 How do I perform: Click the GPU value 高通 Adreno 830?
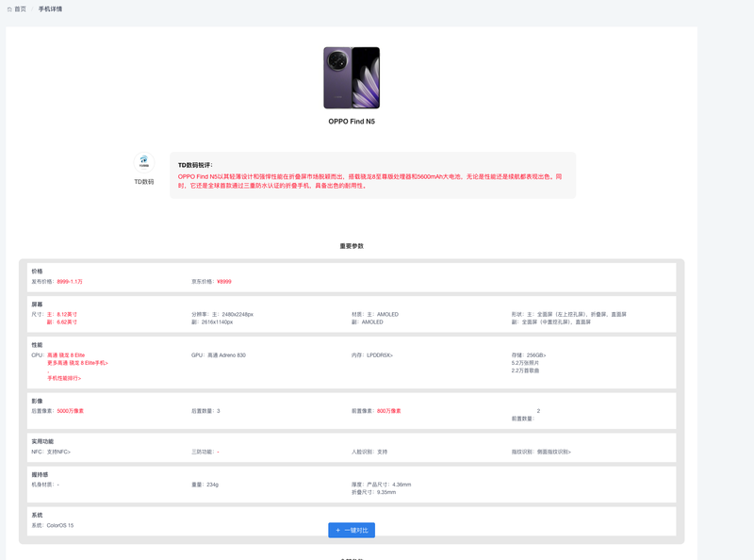226,355
